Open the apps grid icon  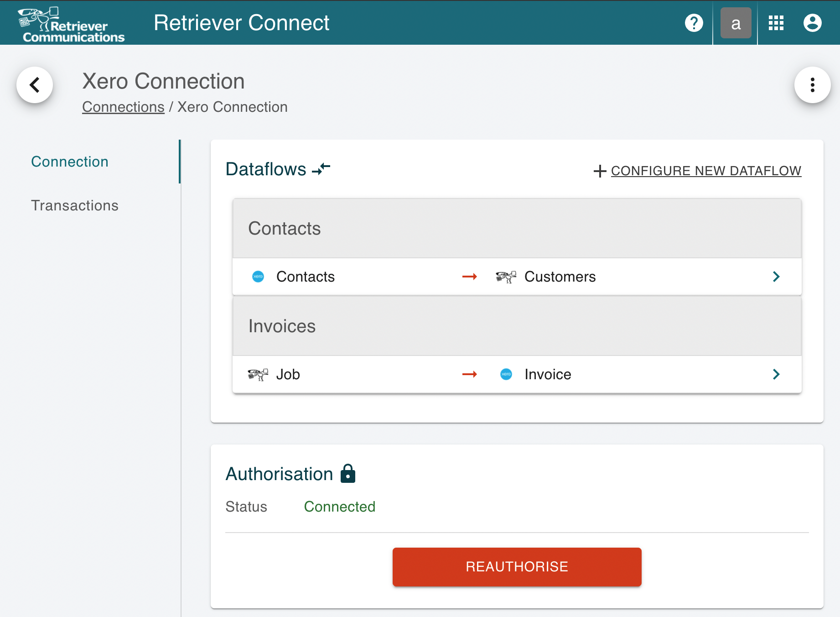[776, 23]
